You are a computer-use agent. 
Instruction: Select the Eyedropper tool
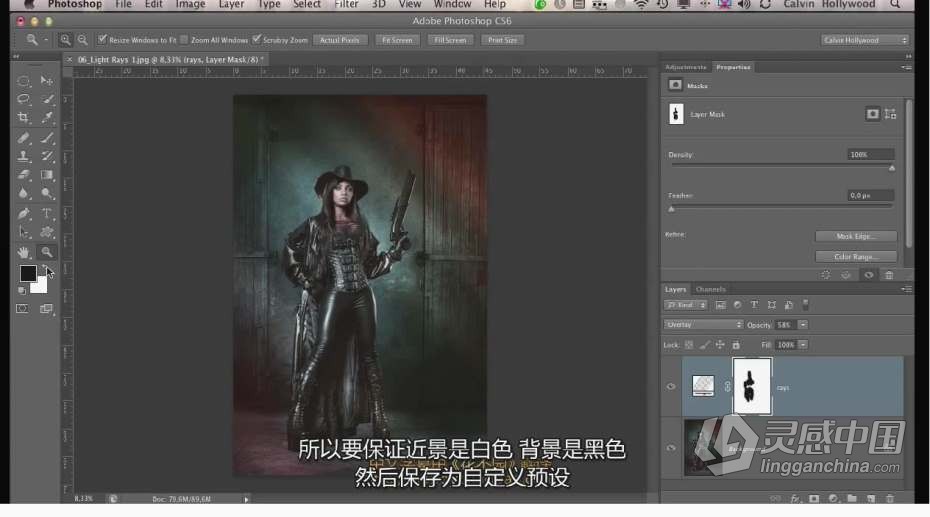point(46,117)
